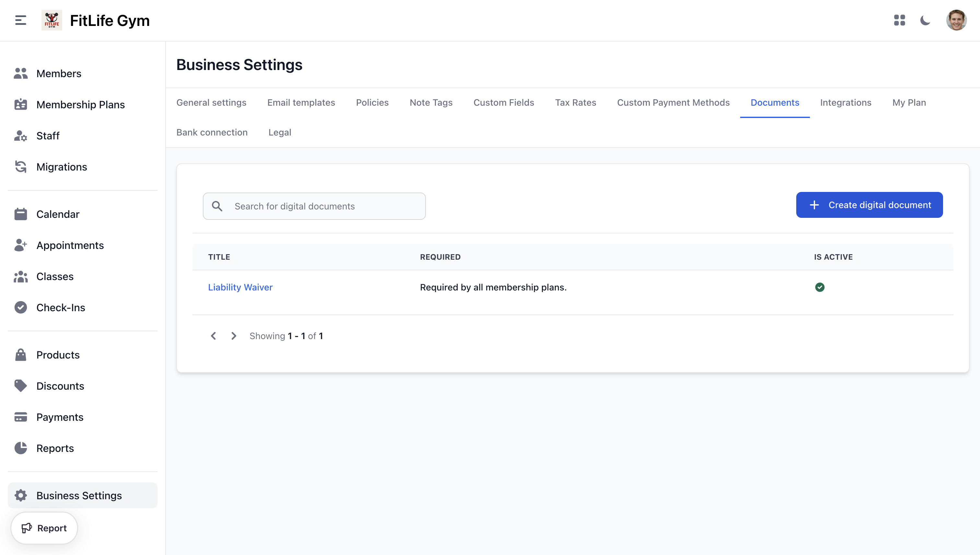Select the Membership Plans icon

click(20, 104)
